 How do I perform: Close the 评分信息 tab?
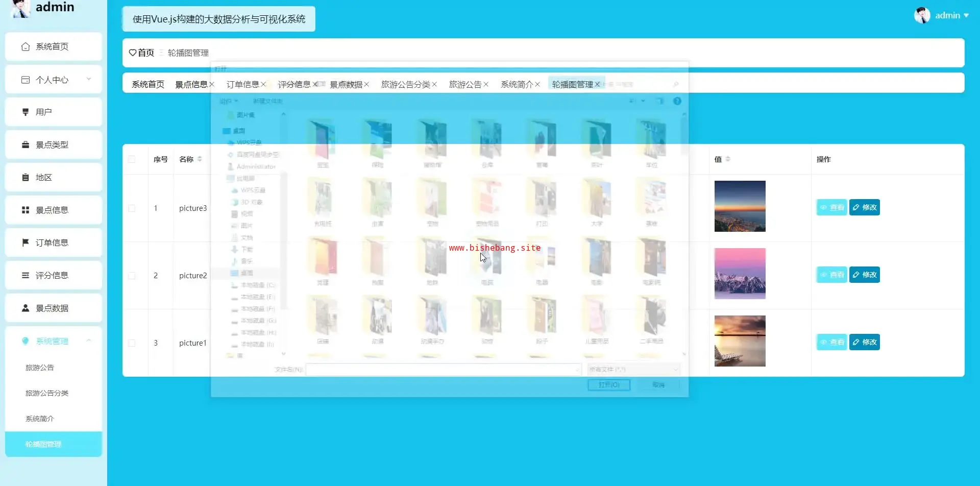click(x=315, y=84)
